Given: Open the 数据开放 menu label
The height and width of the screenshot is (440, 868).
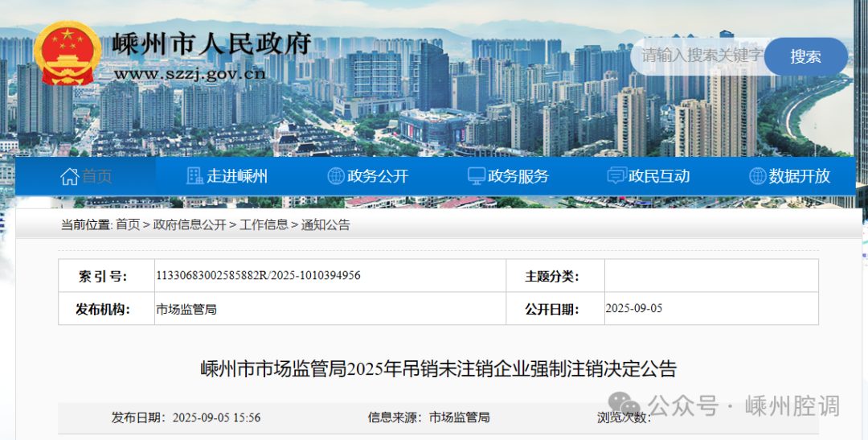Looking at the screenshot, I should pos(799,176).
